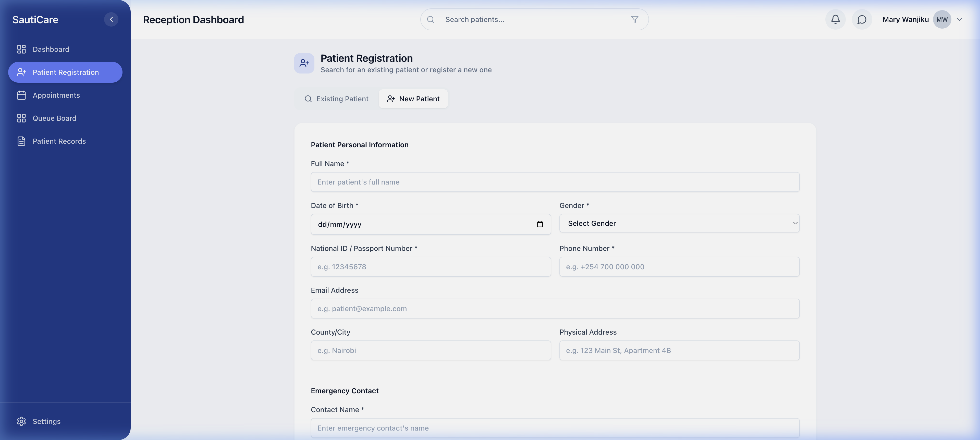Click the Patient Records document icon
This screenshot has height=440, width=980.
click(x=21, y=141)
